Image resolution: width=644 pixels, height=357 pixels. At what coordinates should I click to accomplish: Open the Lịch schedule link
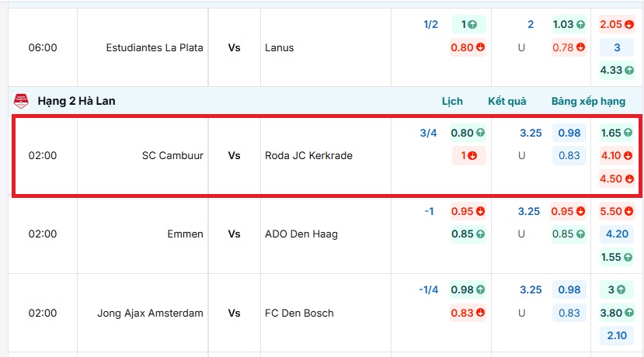click(452, 101)
